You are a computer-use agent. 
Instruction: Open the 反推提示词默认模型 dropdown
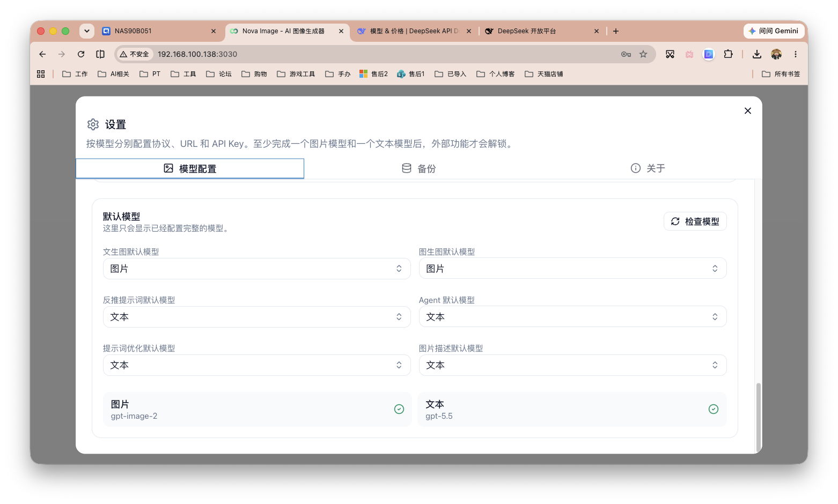[x=257, y=317]
